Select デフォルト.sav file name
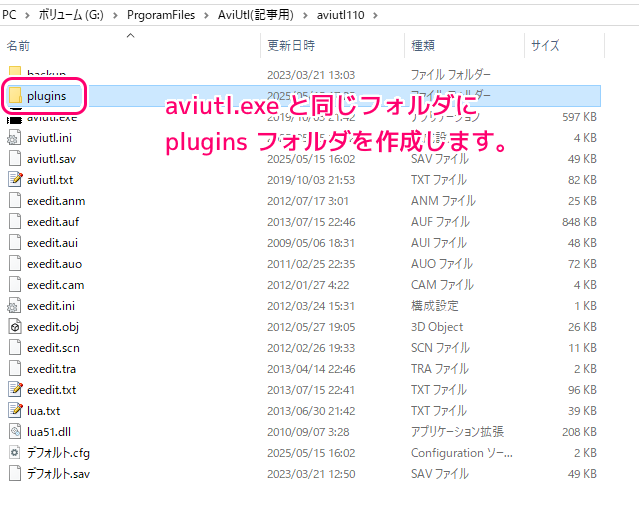639x509 pixels. pyautogui.click(x=58, y=474)
